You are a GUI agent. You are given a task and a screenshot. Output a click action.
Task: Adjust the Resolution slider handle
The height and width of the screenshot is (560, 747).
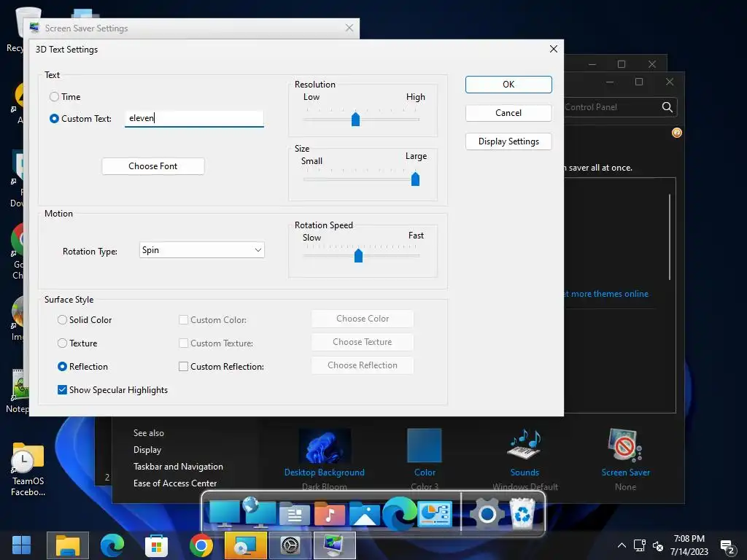click(x=355, y=119)
